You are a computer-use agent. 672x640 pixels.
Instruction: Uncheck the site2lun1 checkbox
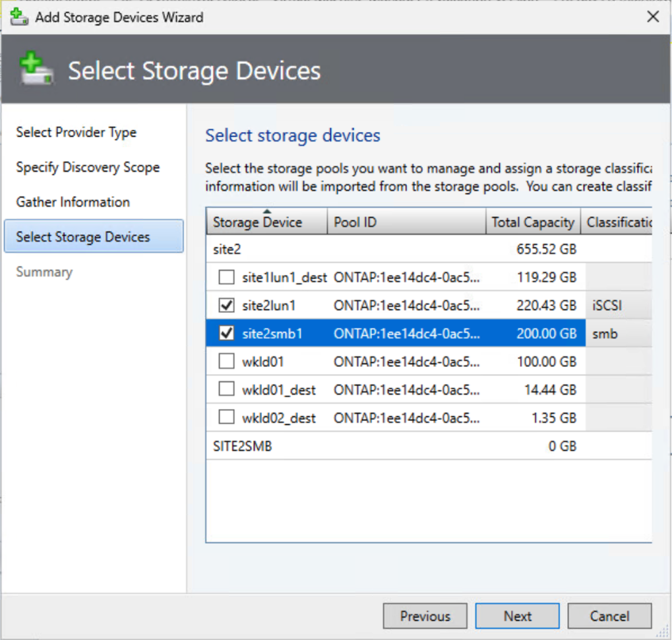point(226,305)
